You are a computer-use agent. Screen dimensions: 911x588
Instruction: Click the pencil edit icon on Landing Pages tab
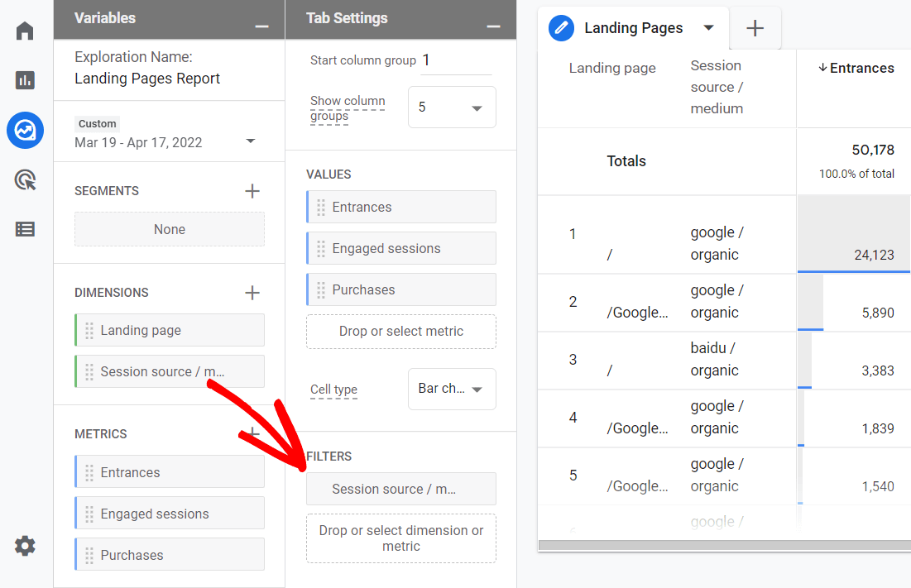click(561, 27)
